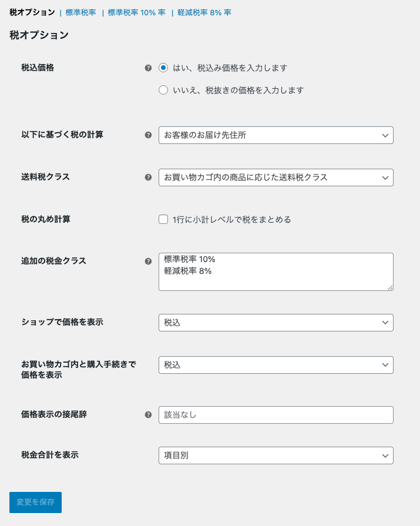Open ショップで価格を表示 dropdown
Screen dimensions: 420x526
click(275, 323)
